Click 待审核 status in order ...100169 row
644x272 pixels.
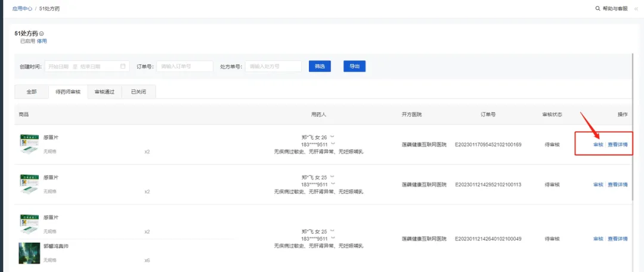coord(552,144)
